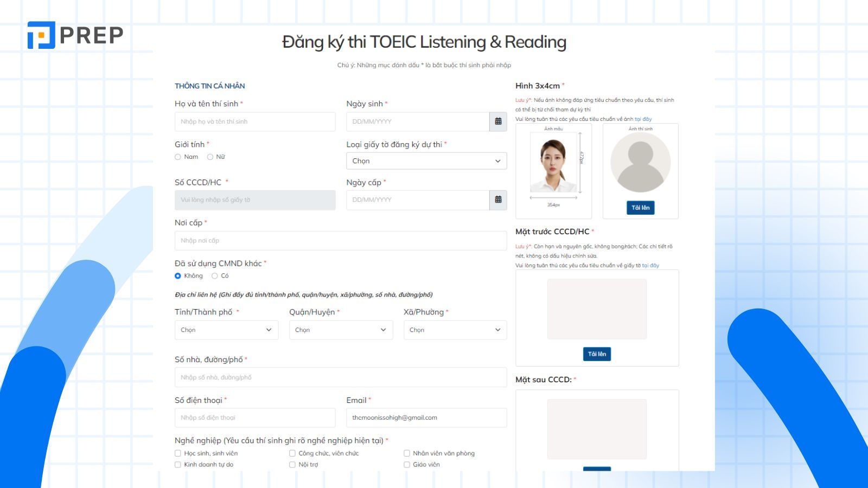This screenshot has height=488, width=868.
Task: Open the Loại giấy tờ đăng ký dropdown
Action: 426,161
